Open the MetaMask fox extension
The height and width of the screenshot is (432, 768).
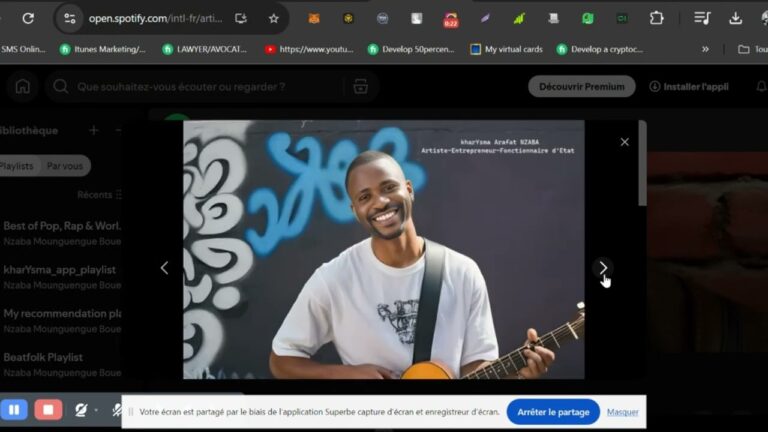click(x=314, y=19)
